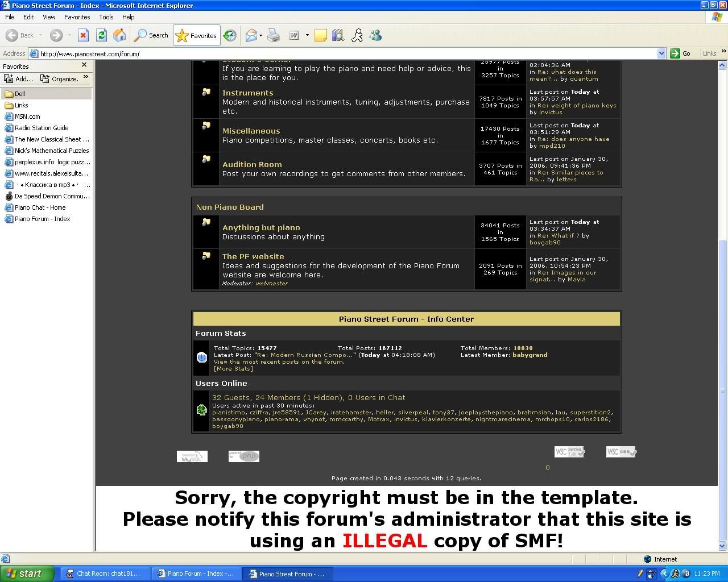Image resolution: width=728 pixels, height=582 pixels.
Task: Click the Windows Start button
Action: click(27, 573)
